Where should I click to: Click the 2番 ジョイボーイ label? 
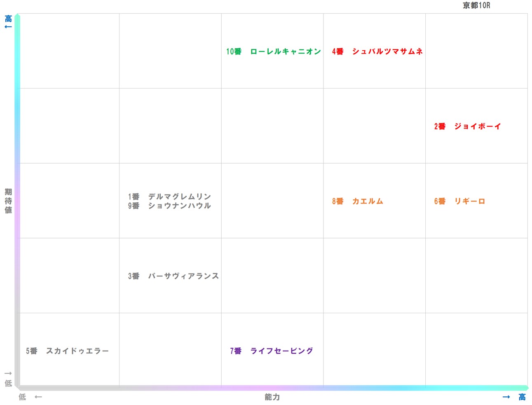tap(467, 126)
